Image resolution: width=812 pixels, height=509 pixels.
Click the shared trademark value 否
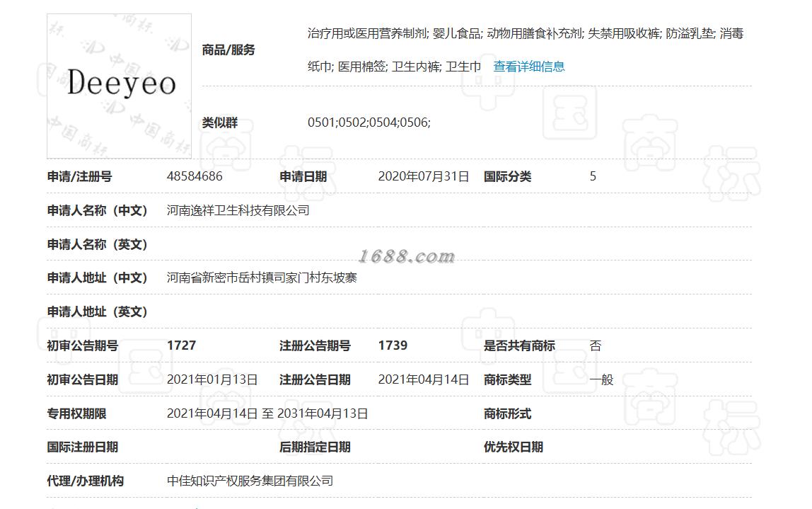596,345
